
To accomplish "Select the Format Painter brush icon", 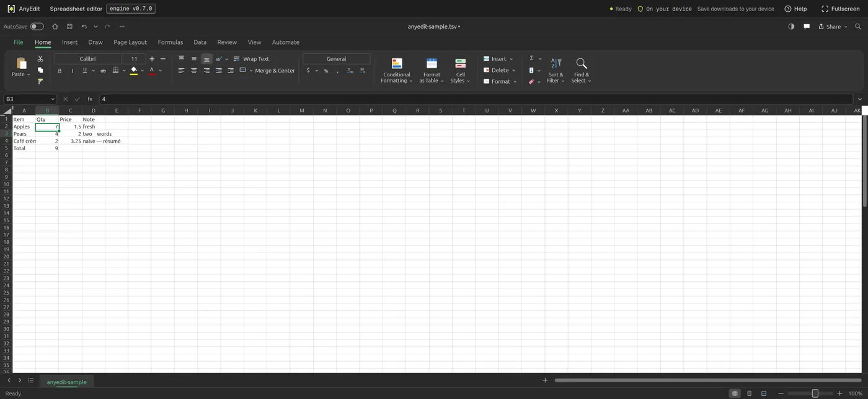I will pos(40,81).
